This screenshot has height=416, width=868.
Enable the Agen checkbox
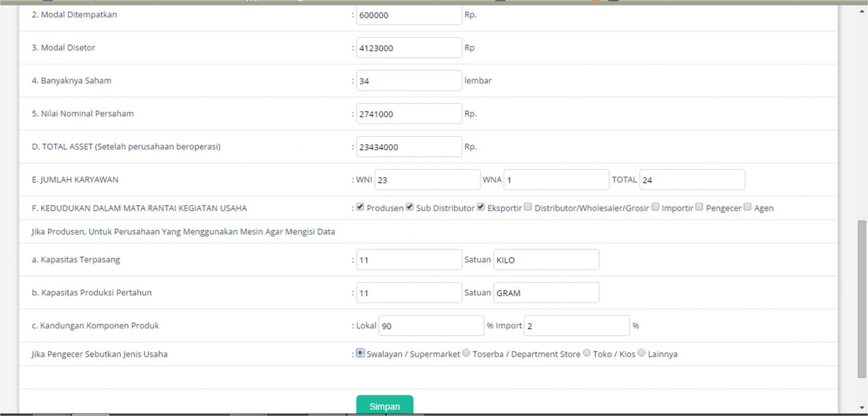point(748,207)
